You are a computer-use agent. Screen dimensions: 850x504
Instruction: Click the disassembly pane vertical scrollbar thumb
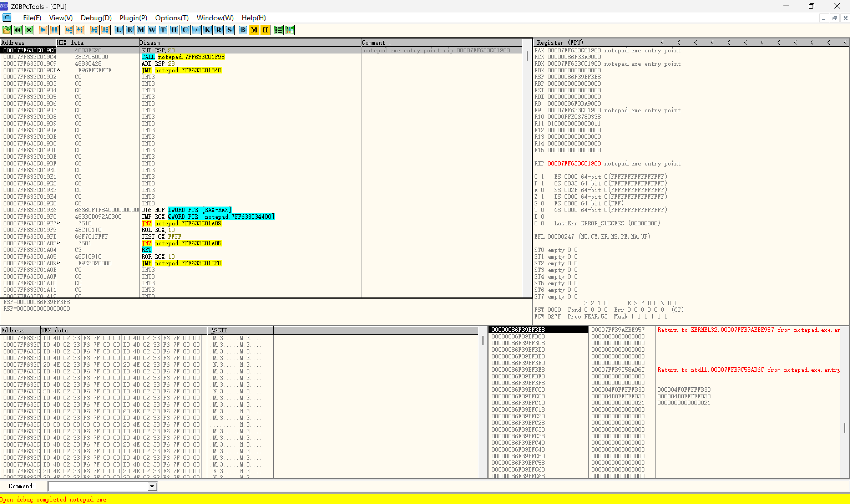tap(527, 56)
